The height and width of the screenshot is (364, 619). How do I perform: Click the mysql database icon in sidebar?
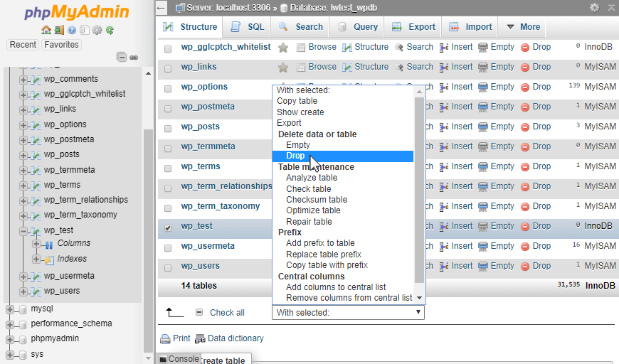[x=23, y=309]
